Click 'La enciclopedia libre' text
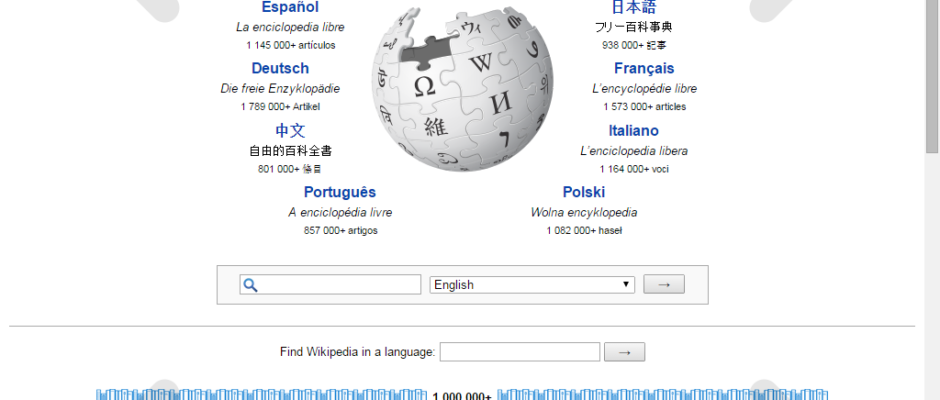Viewport: 940px width, 400px height. 290,27
